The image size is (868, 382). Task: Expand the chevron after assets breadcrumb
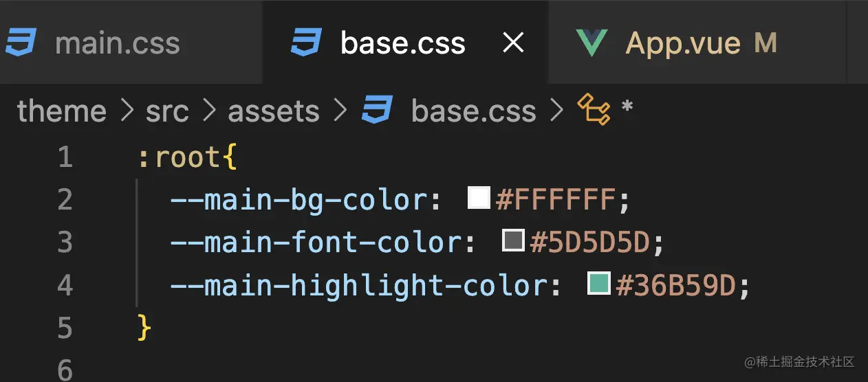coord(340,111)
